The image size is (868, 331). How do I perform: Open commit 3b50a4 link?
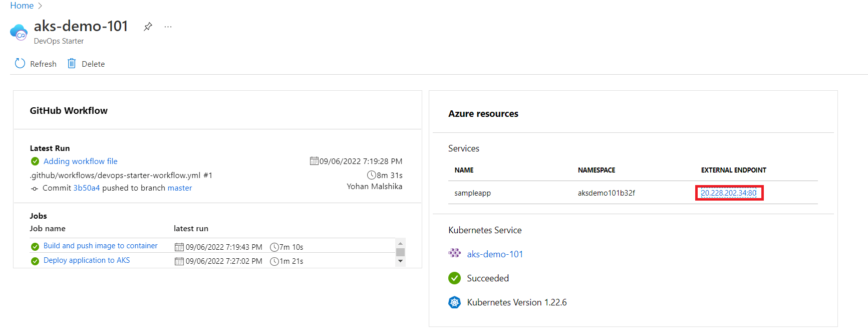point(86,188)
